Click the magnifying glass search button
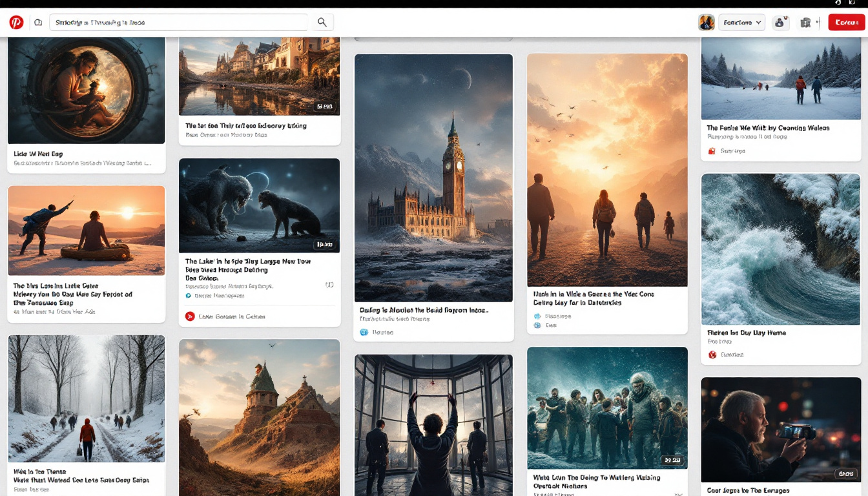 point(322,23)
